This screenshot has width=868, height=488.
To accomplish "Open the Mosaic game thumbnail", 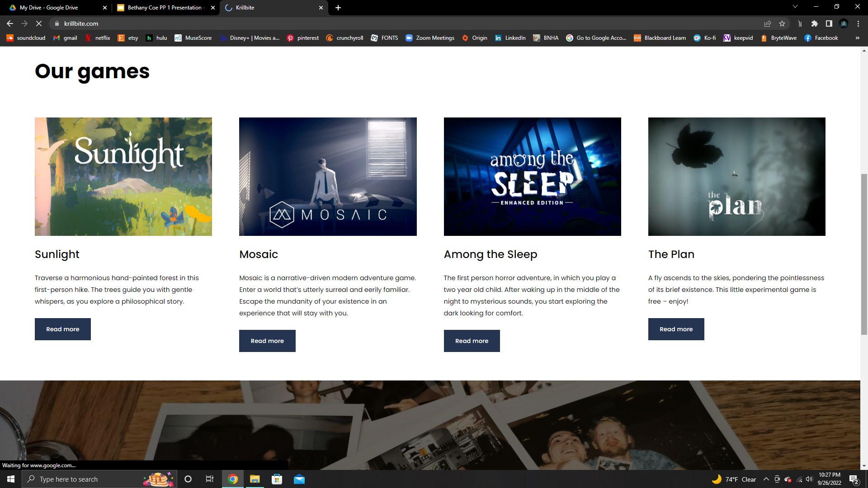I will pyautogui.click(x=328, y=177).
